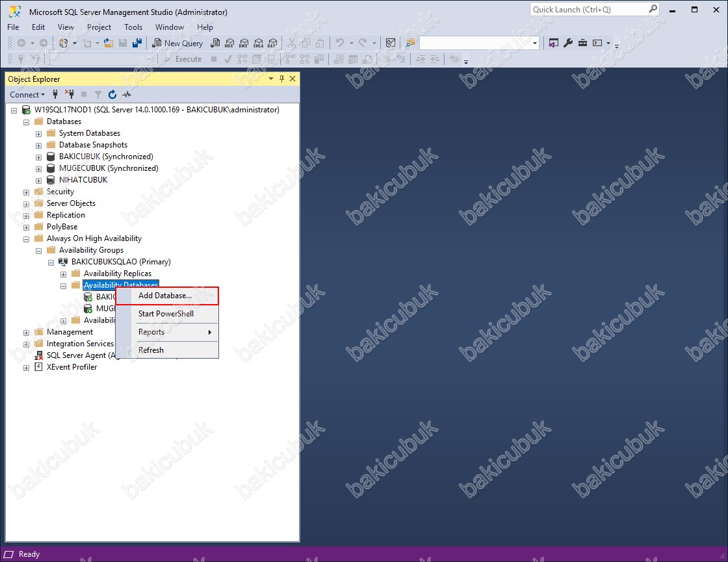The width and height of the screenshot is (728, 562).
Task: Expand the PolyBase folder
Action: (26, 227)
